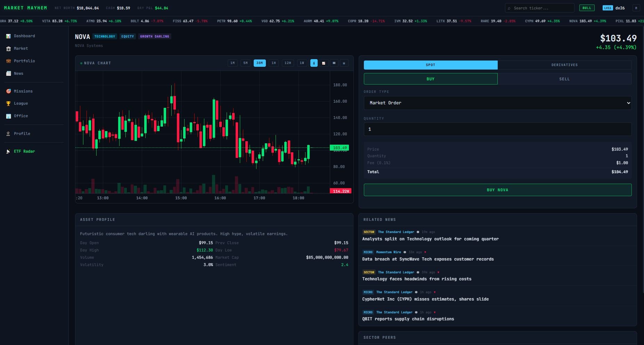Image resolution: width=644 pixels, height=345 pixels.
Task: Click the Market Mayhem logo
Action: point(25,8)
